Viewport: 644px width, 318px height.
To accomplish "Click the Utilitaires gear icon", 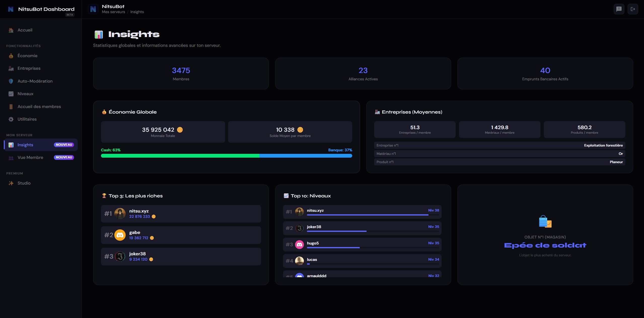I will tap(11, 119).
